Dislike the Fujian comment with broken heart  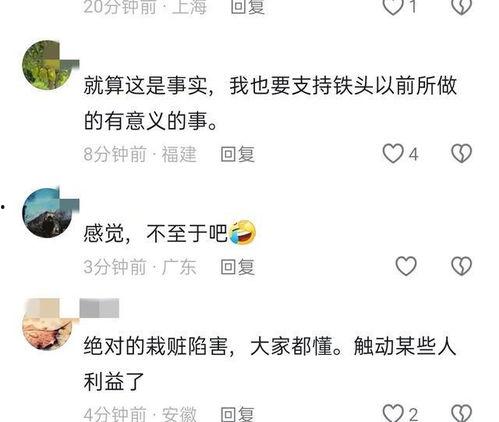(x=461, y=154)
